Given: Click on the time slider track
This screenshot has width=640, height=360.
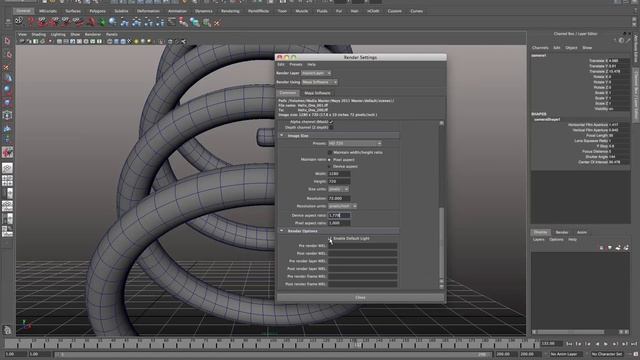Looking at the screenshot, I should 271,343.
